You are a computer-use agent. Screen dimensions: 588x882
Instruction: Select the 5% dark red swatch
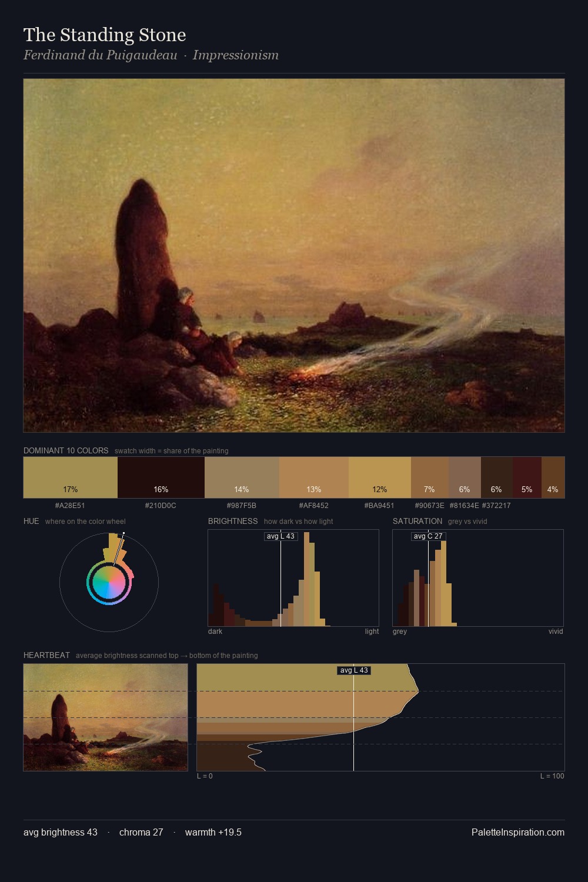pyautogui.click(x=527, y=477)
